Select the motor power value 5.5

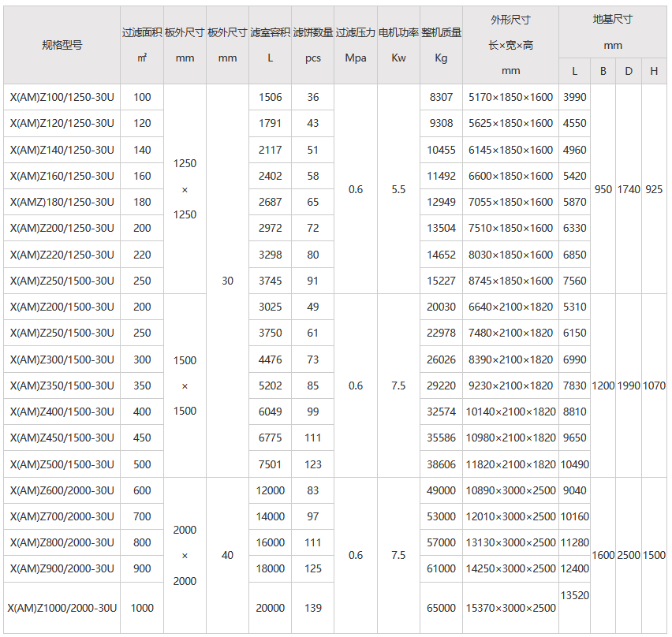click(398, 189)
